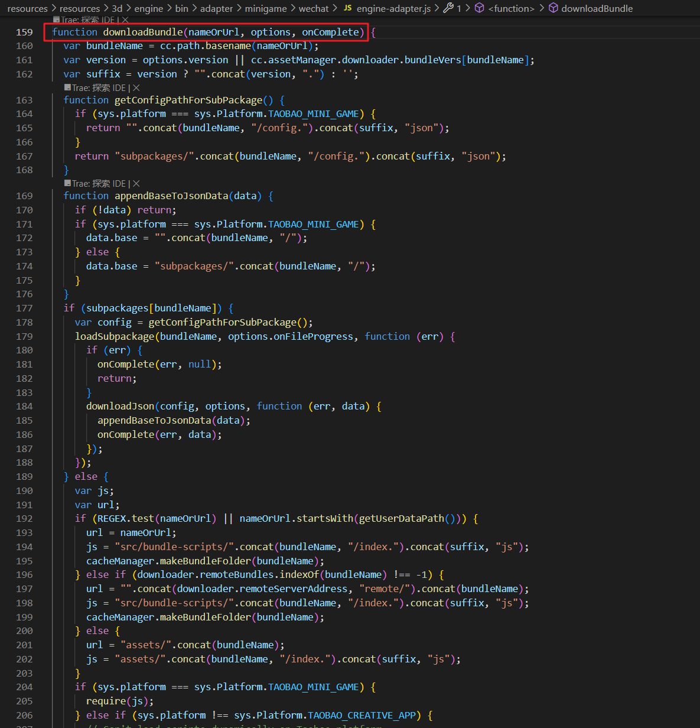700x728 pixels.
Task: Open the downloadBundle symbol breadcrumb
Action: [x=597, y=8]
